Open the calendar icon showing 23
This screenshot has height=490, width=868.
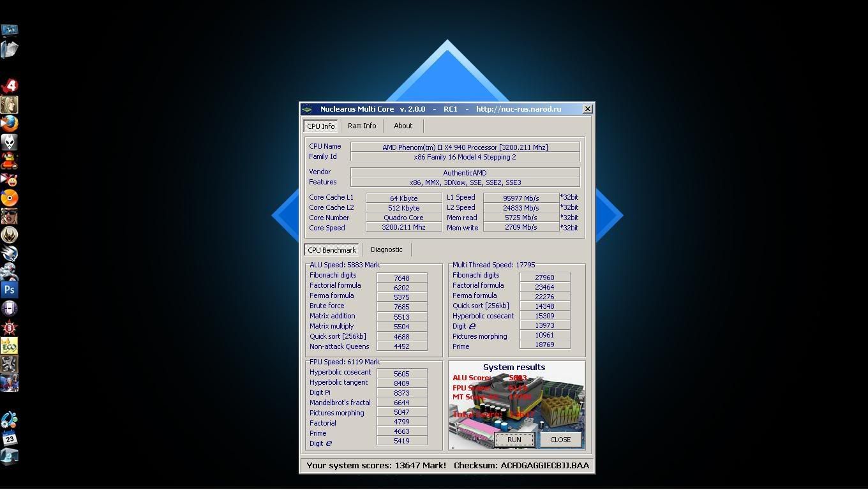tap(10, 438)
